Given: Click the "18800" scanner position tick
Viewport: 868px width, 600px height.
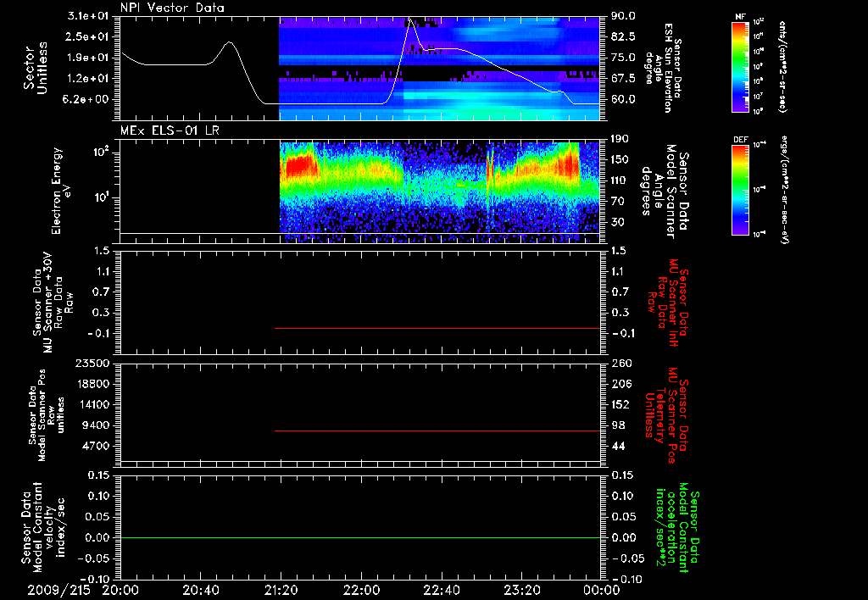Looking at the screenshot, I should click(92, 384).
